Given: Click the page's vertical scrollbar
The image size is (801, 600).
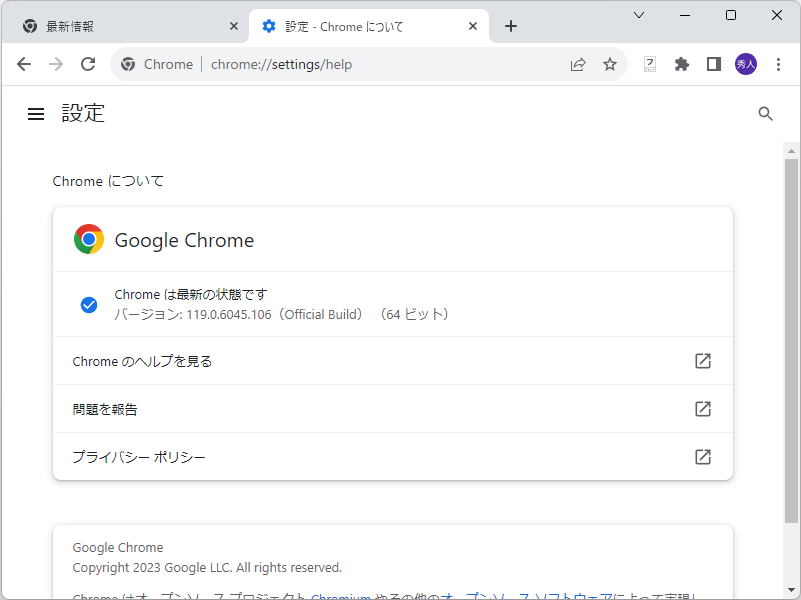Looking at the screenshot, I should click(791, 340).
